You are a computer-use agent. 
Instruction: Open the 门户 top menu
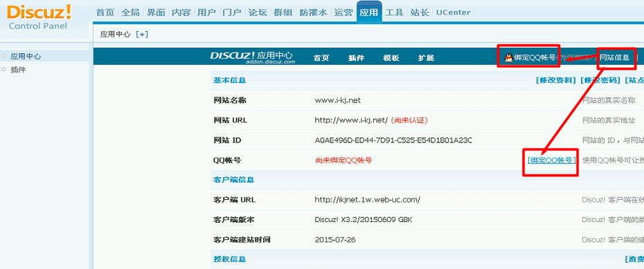232,12
